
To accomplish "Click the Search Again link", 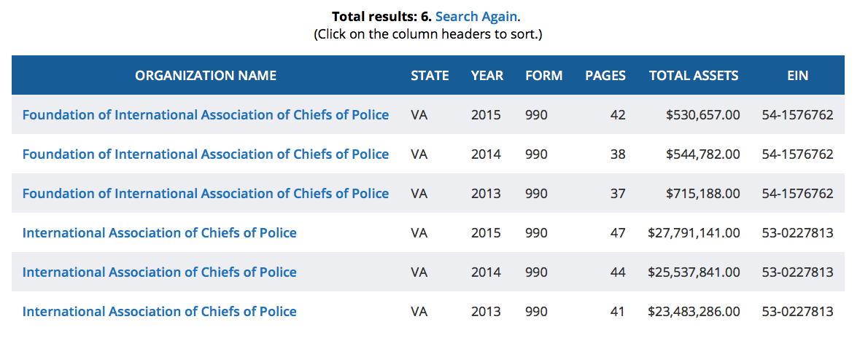I will pos(476,16).
